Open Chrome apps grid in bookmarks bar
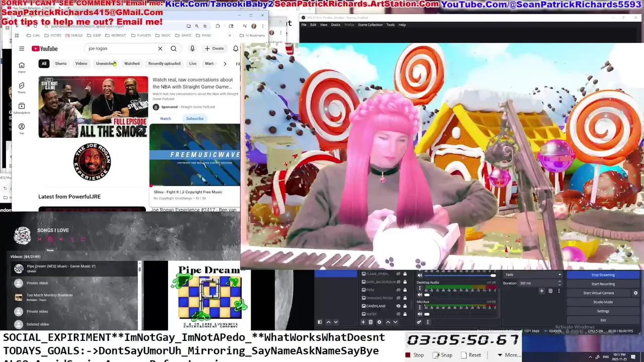 click(x=17, y=35)
